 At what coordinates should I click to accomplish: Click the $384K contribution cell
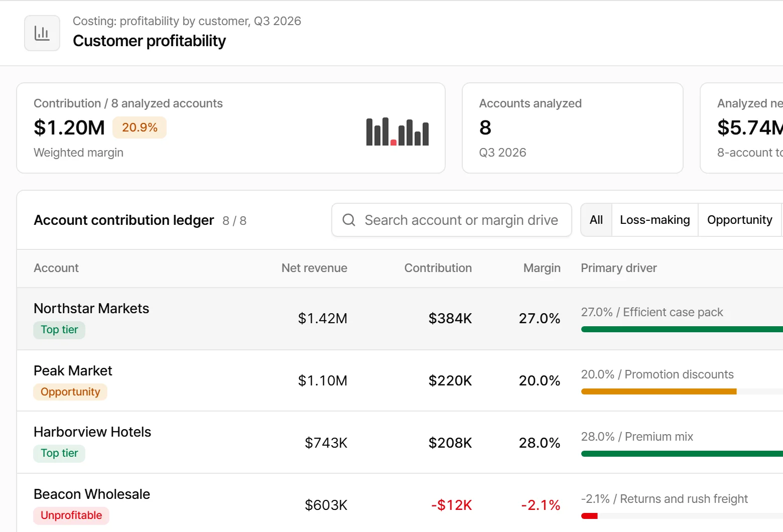pyautogui.click(x=450, y=318)
